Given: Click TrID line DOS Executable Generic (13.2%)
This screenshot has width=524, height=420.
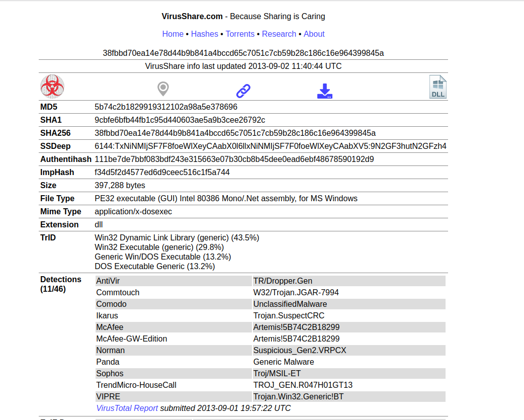Looking at the screenshot, I should (155, 266).
